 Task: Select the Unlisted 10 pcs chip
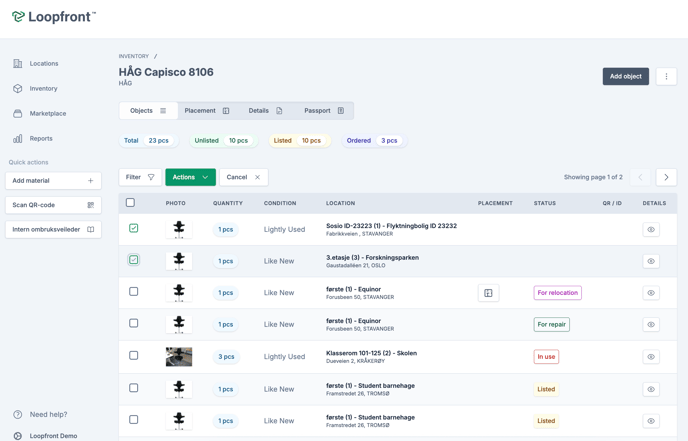pyautogui.click(x=223, y=141)
